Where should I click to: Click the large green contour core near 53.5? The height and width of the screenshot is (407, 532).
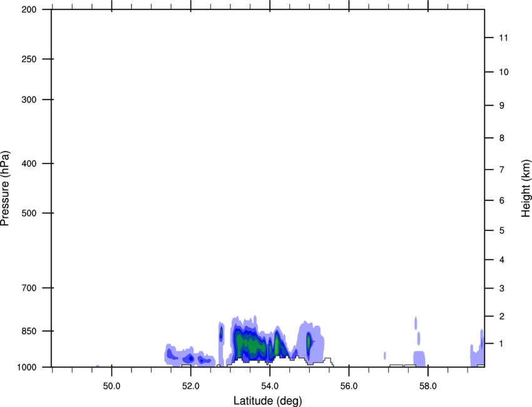(x=250, y=344)
